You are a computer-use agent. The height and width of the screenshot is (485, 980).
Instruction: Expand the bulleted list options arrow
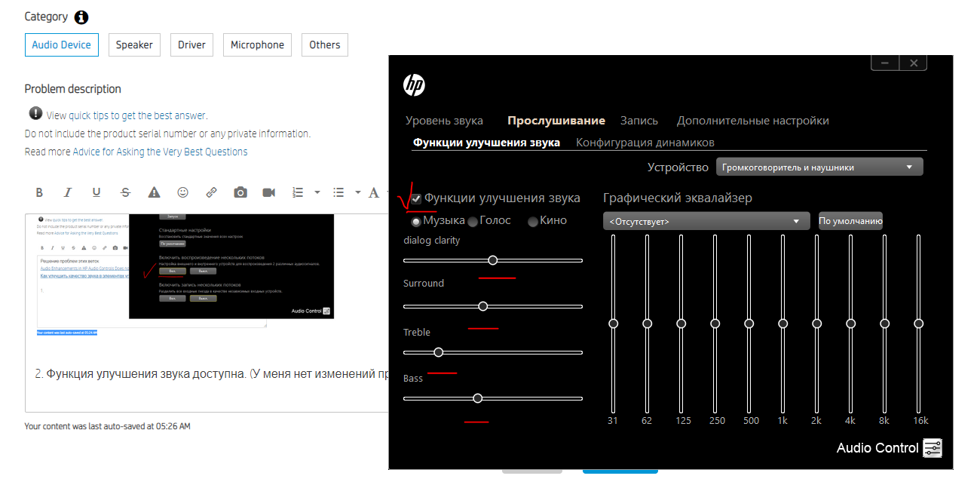(358, 192)
